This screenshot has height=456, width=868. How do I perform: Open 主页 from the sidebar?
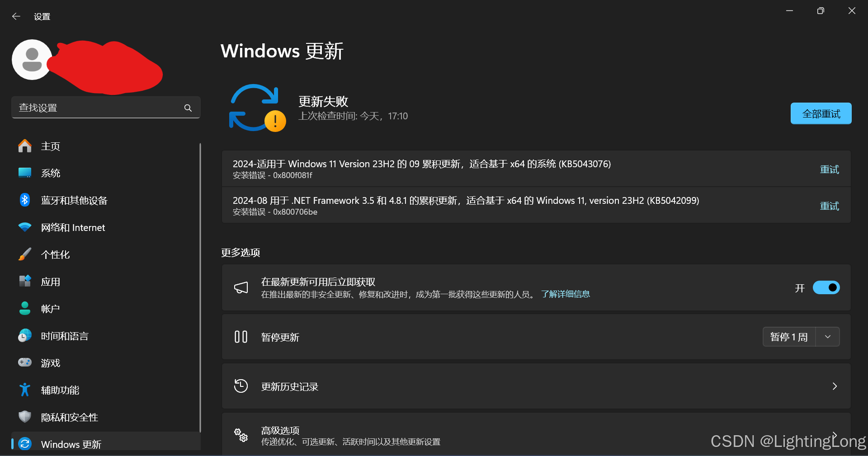pos(106,146)
